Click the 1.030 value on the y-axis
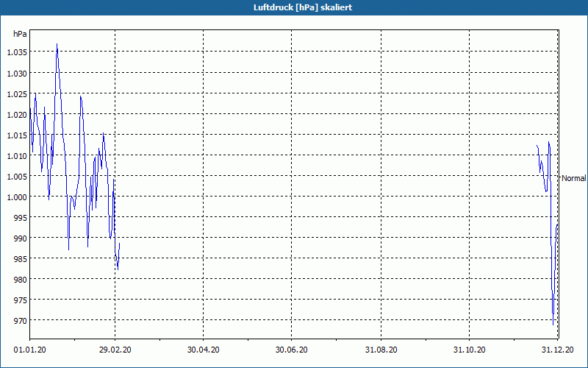 17,73
